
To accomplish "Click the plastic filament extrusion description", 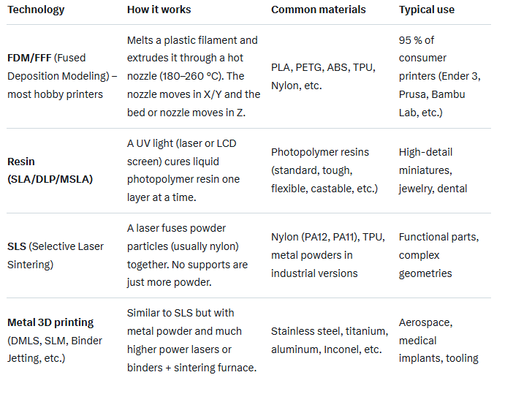I will tap(193, 76).
